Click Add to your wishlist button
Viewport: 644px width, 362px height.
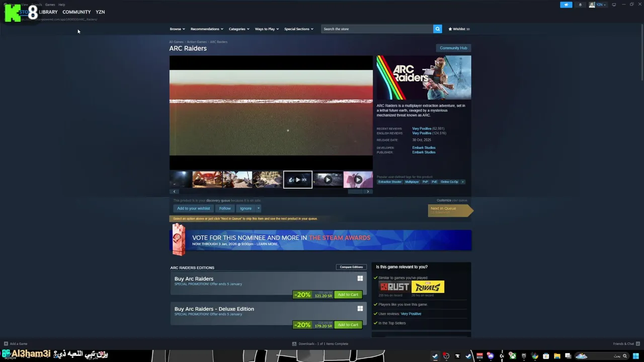193,208
